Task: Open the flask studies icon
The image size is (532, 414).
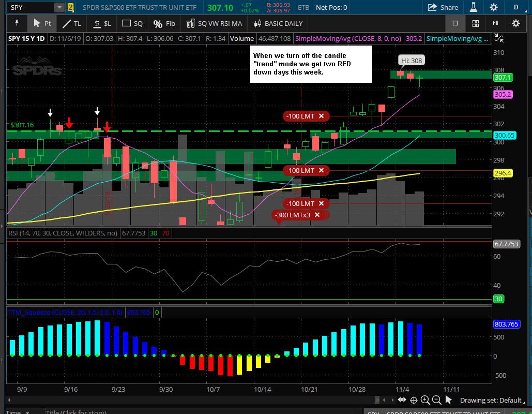Action: tap(474, 7)
